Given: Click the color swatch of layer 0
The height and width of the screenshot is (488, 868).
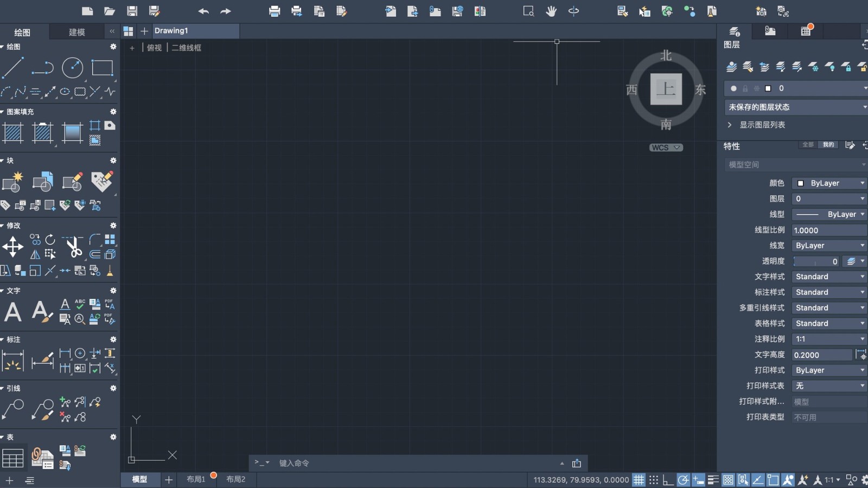Looking at the screenshot, I should [x=768, y=88].
